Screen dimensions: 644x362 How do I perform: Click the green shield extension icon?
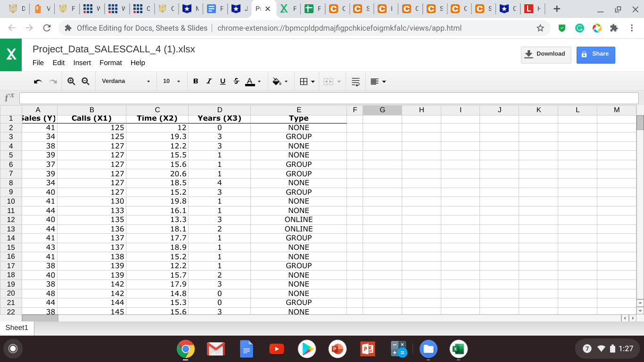[x=562, y=28]
